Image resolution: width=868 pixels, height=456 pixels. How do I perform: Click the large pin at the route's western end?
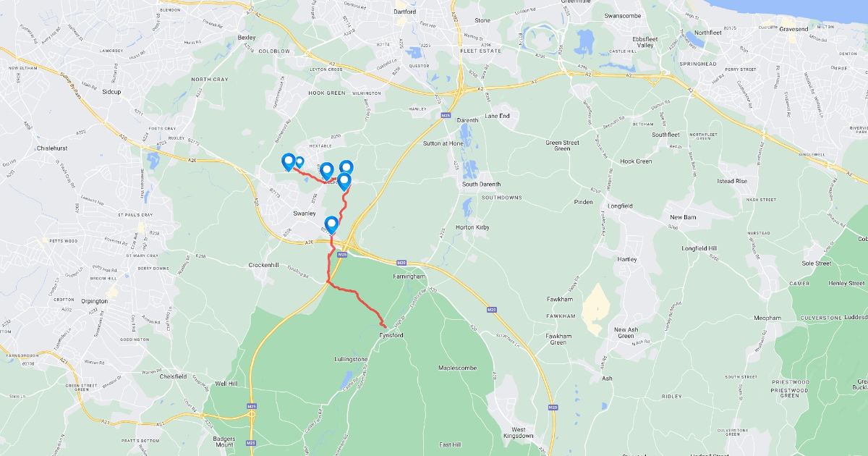click(289, 162)
